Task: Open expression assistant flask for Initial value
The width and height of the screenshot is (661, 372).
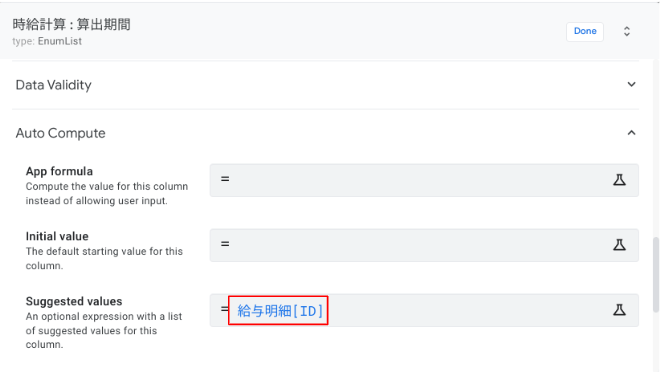Action: [619, 245]
